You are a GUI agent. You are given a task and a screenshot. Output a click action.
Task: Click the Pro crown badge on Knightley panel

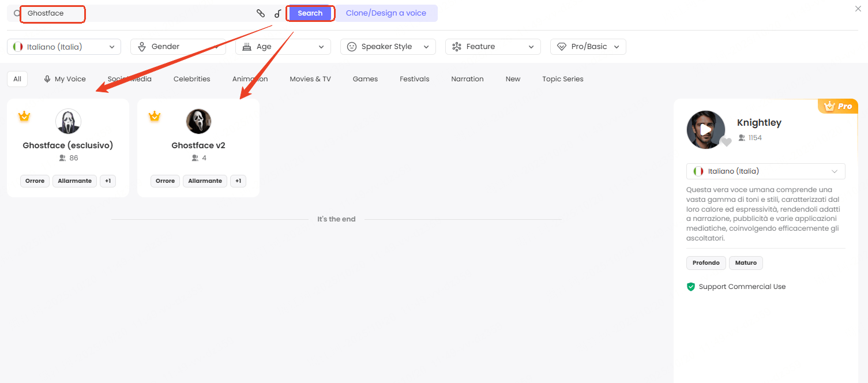[837, 106]
